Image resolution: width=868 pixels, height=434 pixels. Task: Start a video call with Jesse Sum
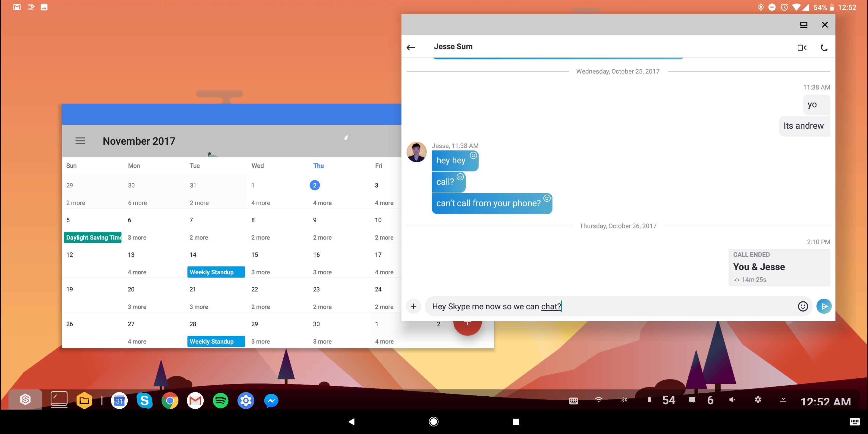pos(802,48)
